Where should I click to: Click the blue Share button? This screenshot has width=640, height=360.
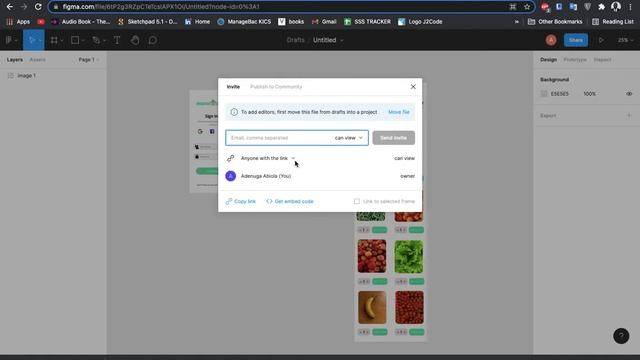click(x=576, y=40)
